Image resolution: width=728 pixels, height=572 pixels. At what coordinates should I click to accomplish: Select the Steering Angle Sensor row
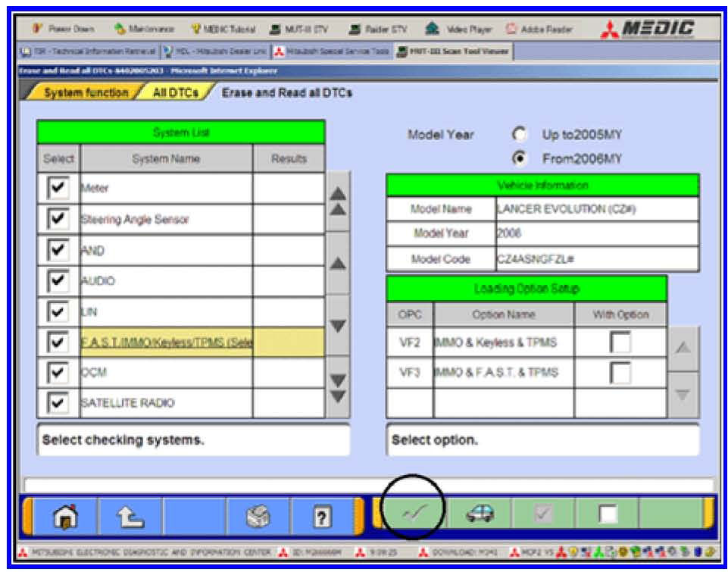(167, 220)
